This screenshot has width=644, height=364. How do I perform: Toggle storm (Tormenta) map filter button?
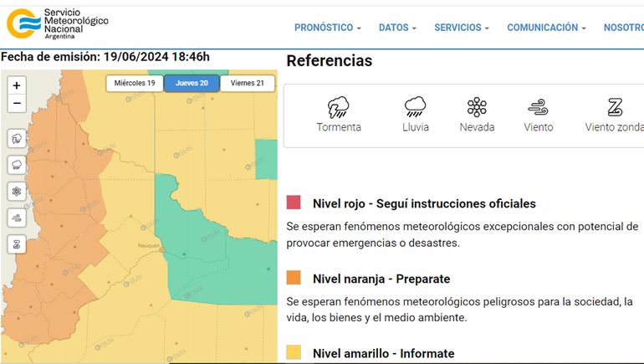point(17,139)
